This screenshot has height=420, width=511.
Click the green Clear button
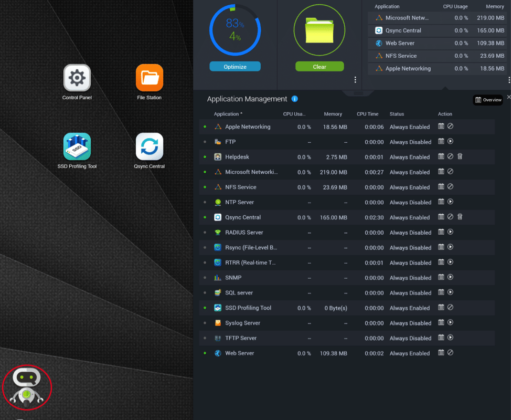coord(320,67)
